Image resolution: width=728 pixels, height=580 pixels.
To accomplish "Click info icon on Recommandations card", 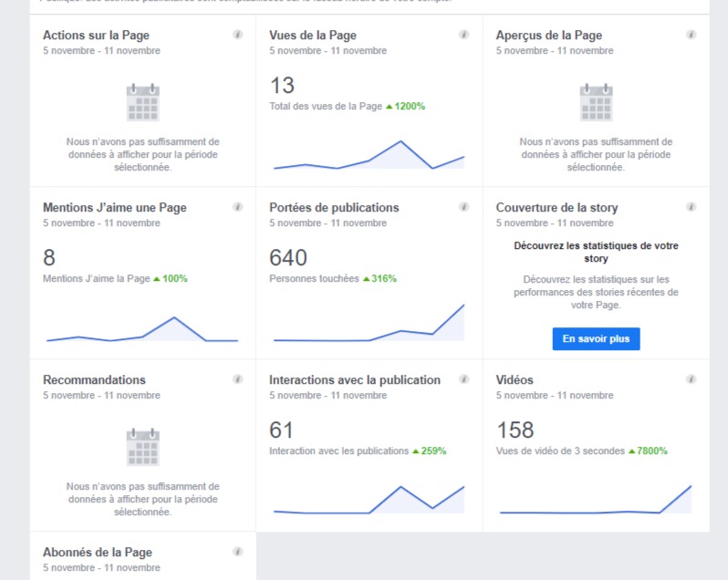I will [237, 379].
